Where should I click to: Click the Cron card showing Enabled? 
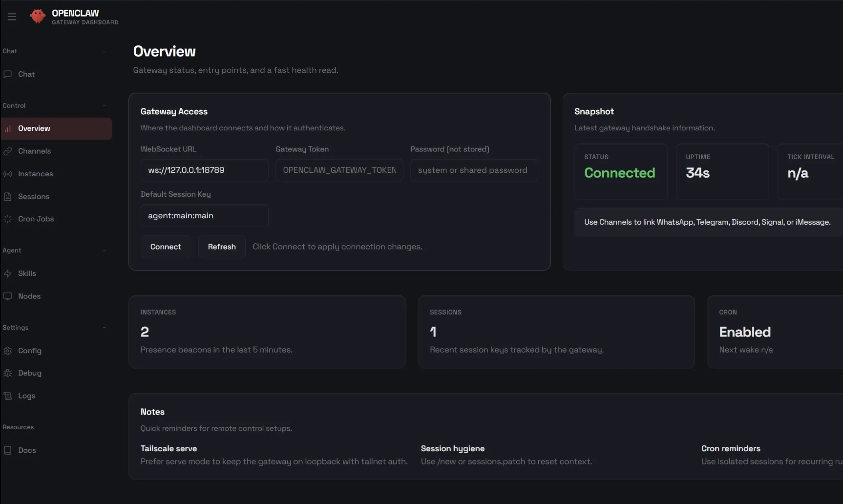[775, 332]
